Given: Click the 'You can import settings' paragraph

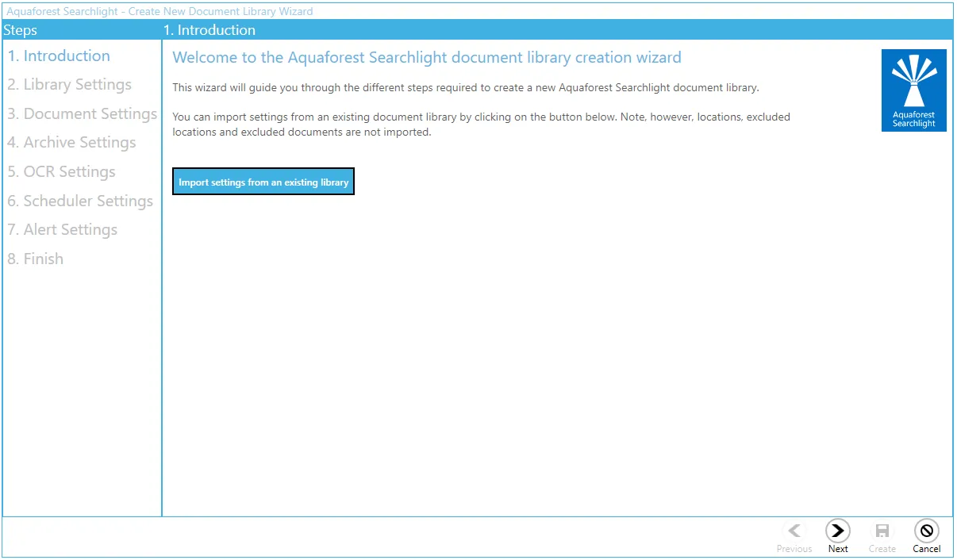Looking at the screenshot, I should [x=482, y=125].
